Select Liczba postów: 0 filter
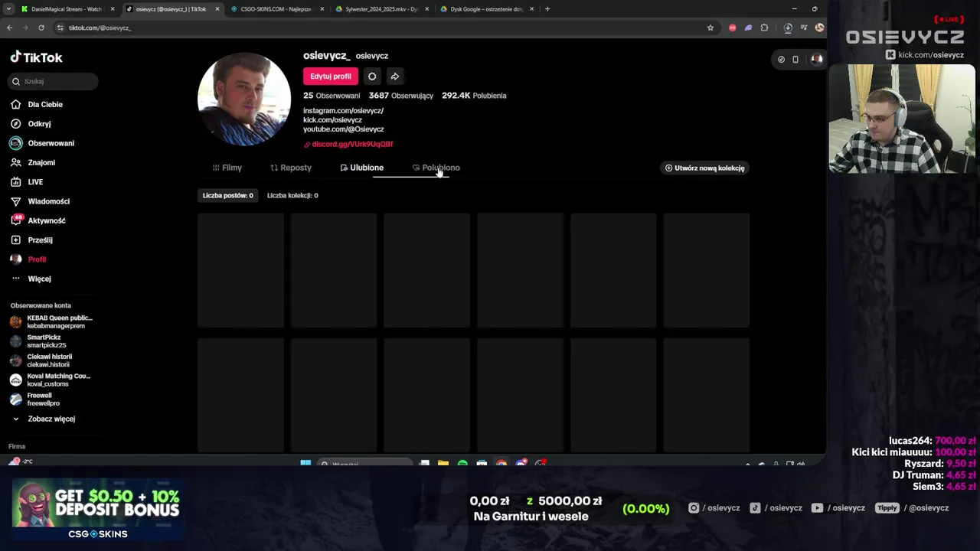The height and width of the screenshot is (551, 980). point(227,195)
